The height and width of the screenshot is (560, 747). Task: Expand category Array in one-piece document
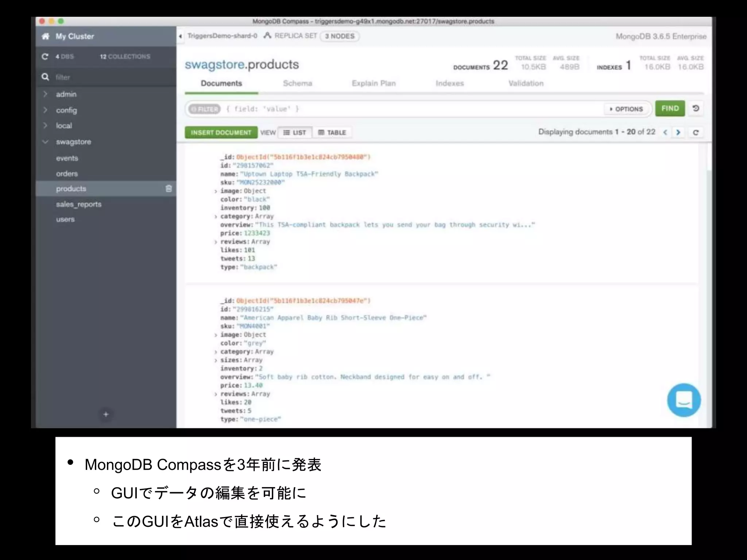coord(216,352)
